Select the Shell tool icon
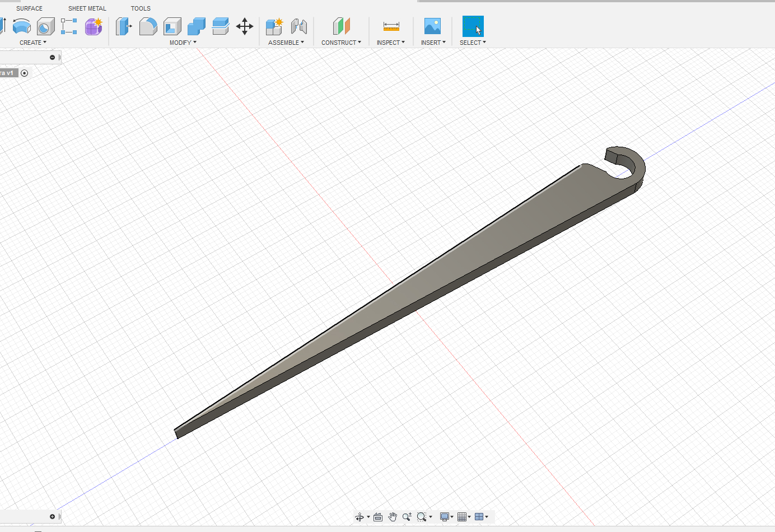The image size is (775, 532). pyautogui.click(x=172, y=26)
